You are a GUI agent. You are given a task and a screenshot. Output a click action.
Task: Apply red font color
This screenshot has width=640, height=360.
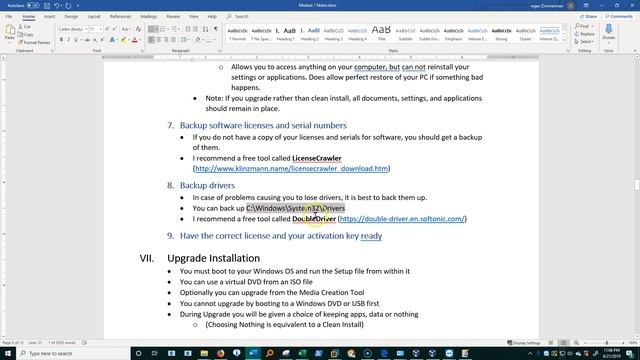[135, 40]
